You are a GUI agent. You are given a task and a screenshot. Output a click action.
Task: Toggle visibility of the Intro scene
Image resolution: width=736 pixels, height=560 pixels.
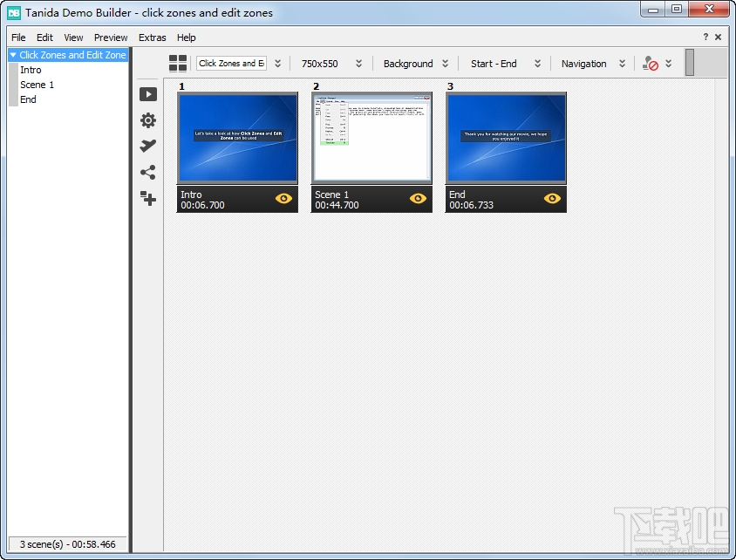(283, 199)
